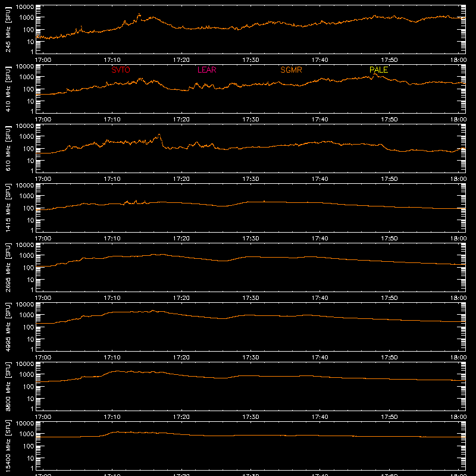
Task: Click 17:30 tick label under 1415 MHz panel
Action: pos(250,239)
